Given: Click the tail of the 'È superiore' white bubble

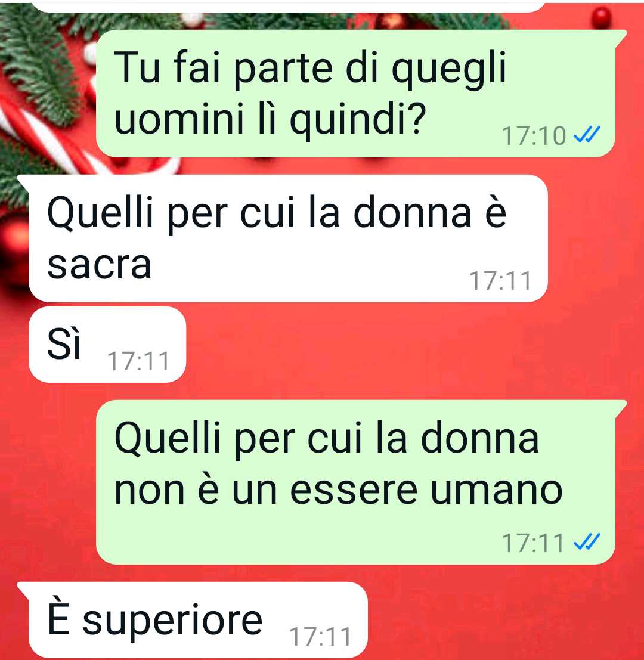Looking at the screenshot, I should 23,589.
